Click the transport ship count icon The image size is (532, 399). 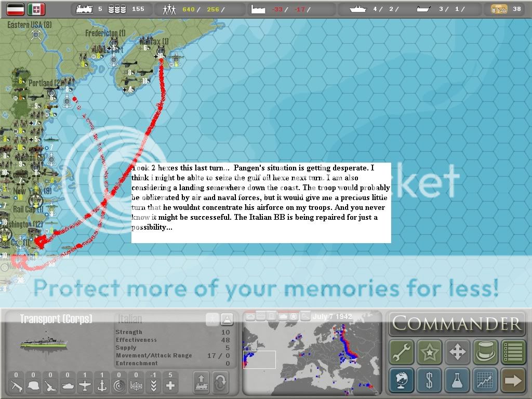coord(424,9)
